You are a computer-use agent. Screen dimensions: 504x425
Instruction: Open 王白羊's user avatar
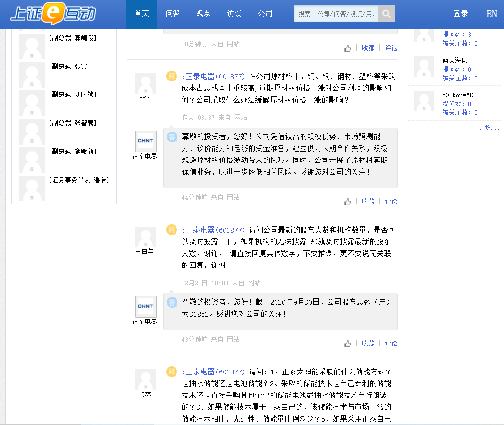coord(146,237)
